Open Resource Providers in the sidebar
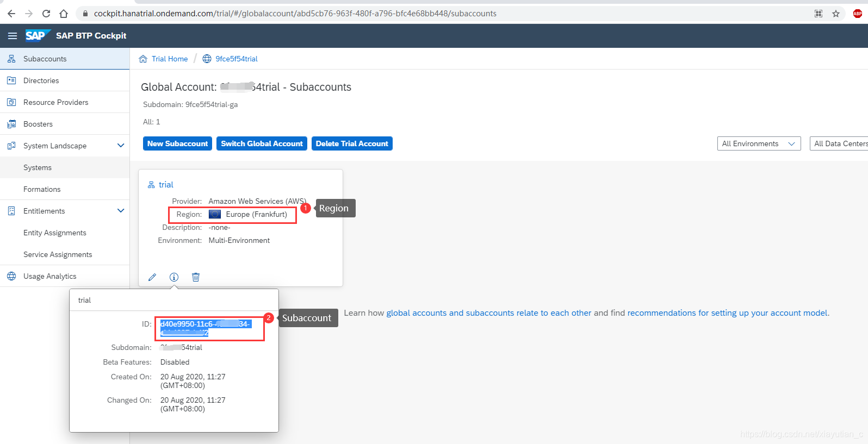 click(x=65, y=102)
